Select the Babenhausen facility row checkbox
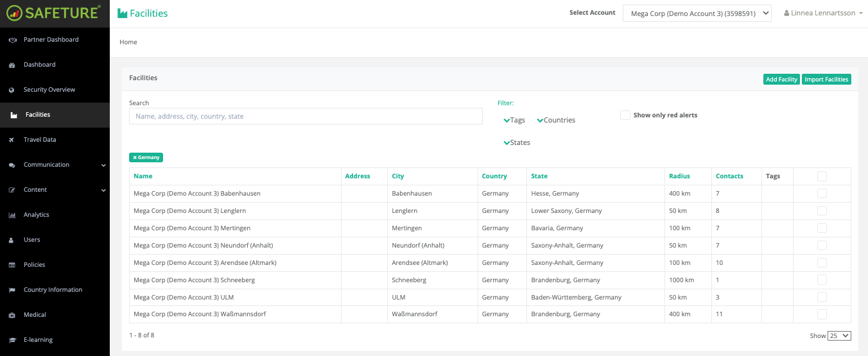868x356 pixels. coord(822,194)
